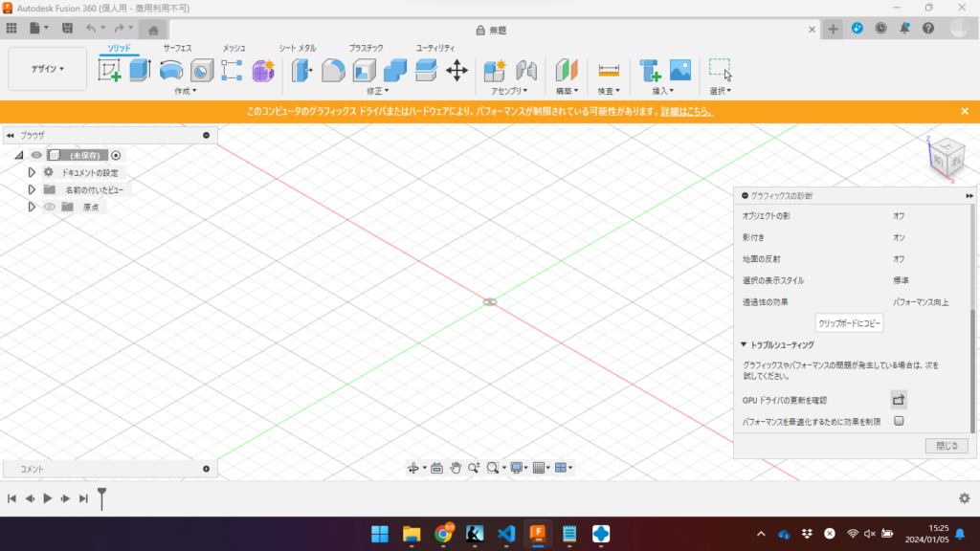The height and width of the screenshot is (551, 980).
Task: Select the Orbit navigation tool
Action: click(413, 468)
